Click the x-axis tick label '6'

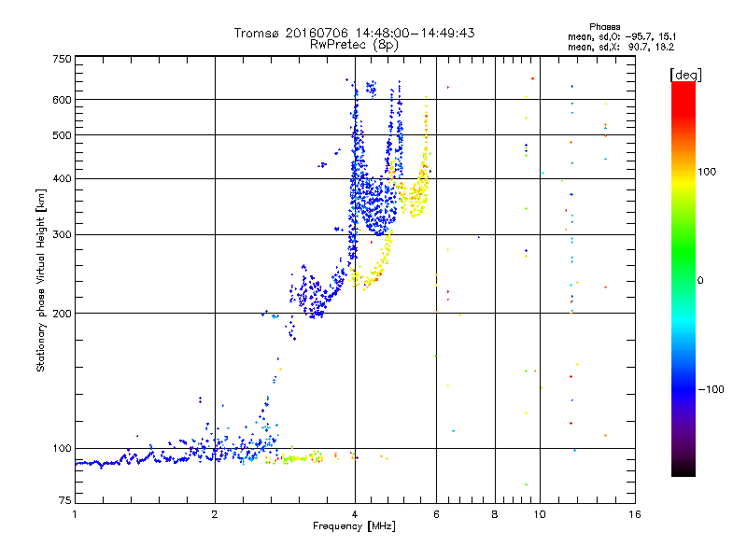[x=436, y=514]
